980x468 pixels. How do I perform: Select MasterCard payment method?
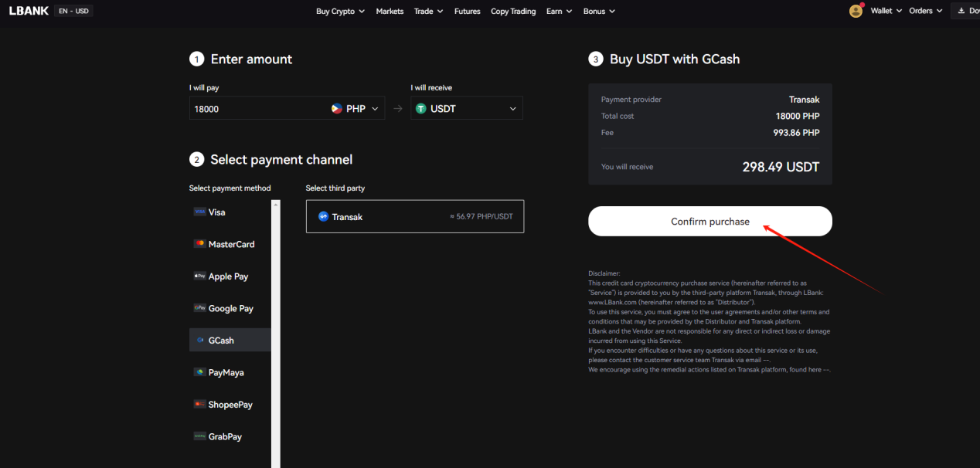point(230,244)
